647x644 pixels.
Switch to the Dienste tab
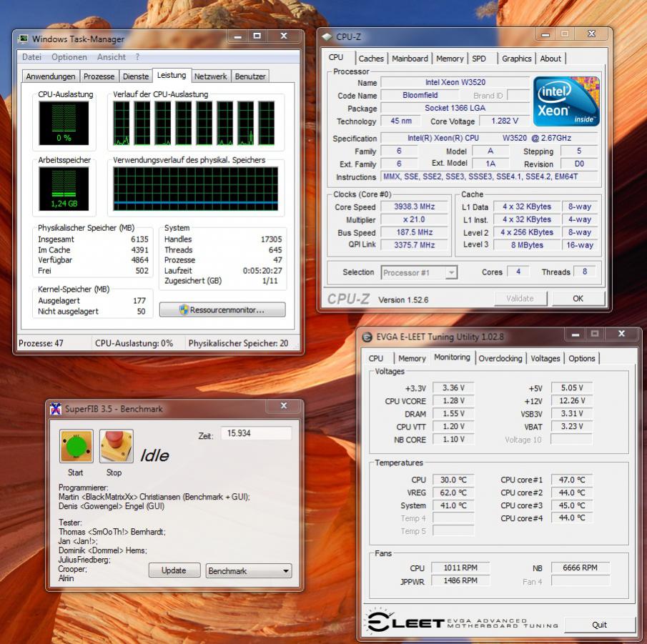pyautogui.click(x=136, y=76)
